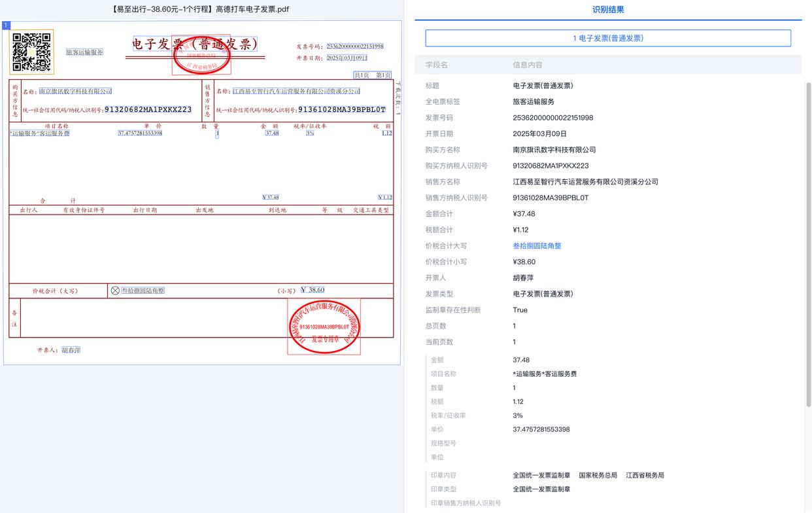Screen dimensions: 812x513
Task: Click the 印章内容 field name
Action: (443, 476)
